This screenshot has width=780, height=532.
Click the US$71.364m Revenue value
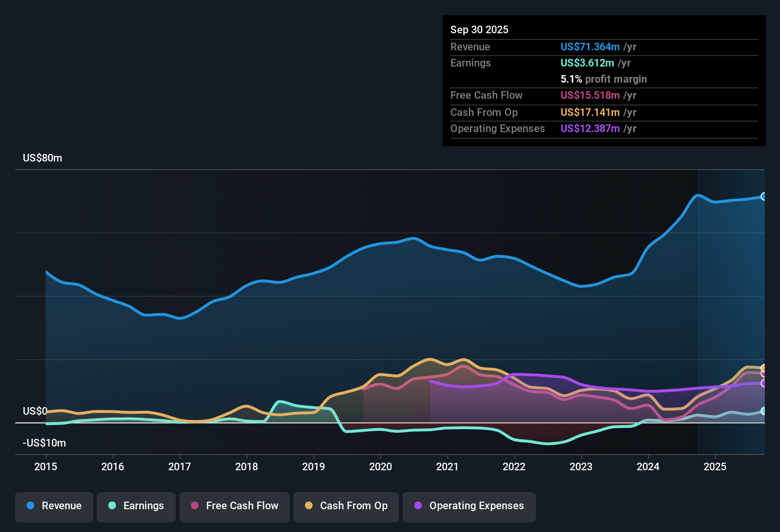coord(590,47)
